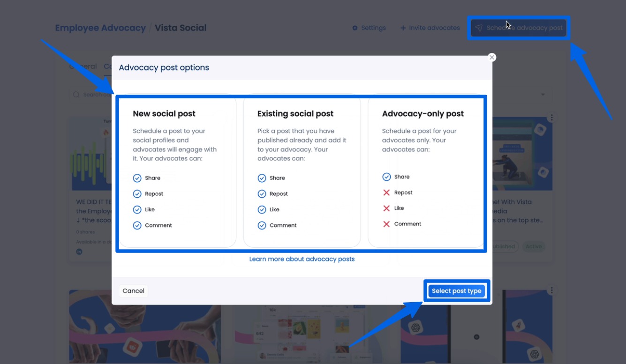Open the Learn more about advocacy posts link

(x=302, y=258)
